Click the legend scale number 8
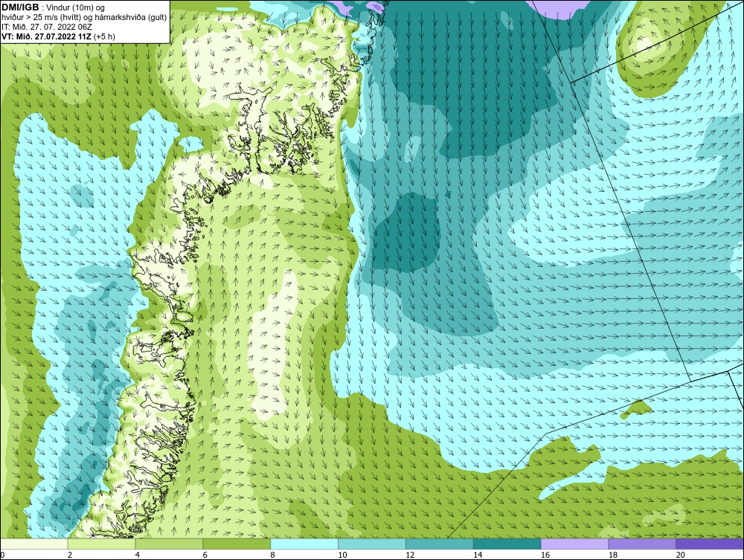The height and width of the screenshot is (560, 744). click(272, 555)
